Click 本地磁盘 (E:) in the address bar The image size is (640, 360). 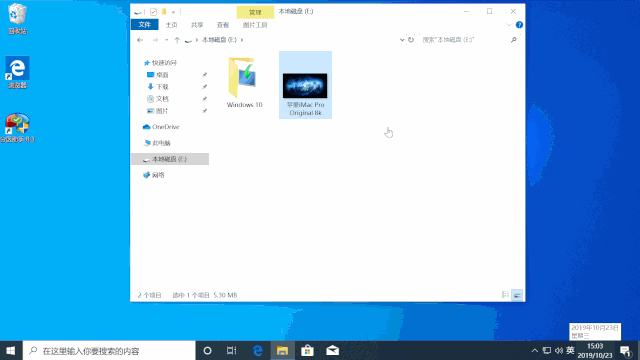(219, 40)
